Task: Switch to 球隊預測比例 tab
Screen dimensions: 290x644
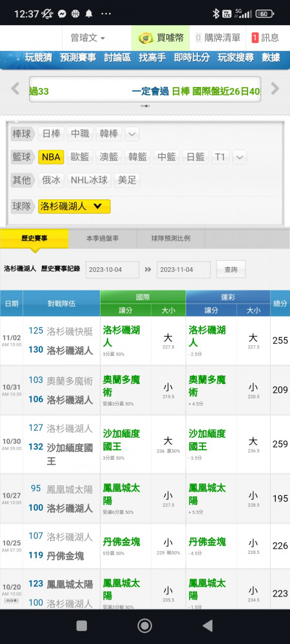Action: click(x=171, y=239)
